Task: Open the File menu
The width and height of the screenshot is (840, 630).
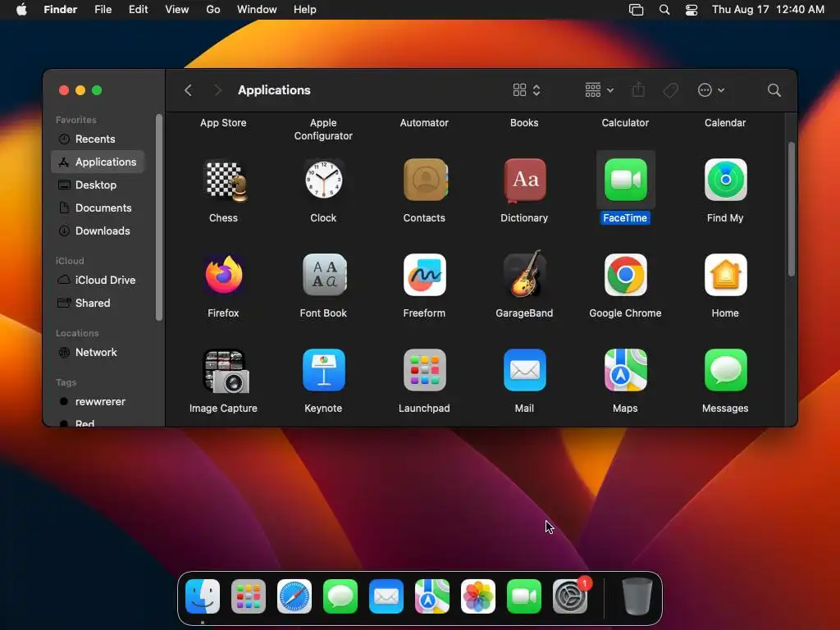Action: 103,10
